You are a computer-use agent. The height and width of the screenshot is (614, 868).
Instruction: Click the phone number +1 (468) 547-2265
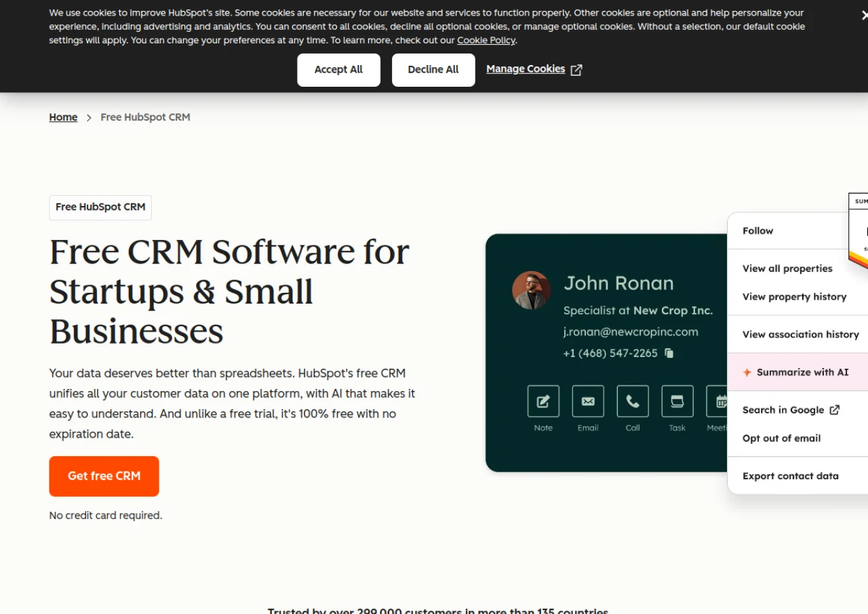click(610, 353)
